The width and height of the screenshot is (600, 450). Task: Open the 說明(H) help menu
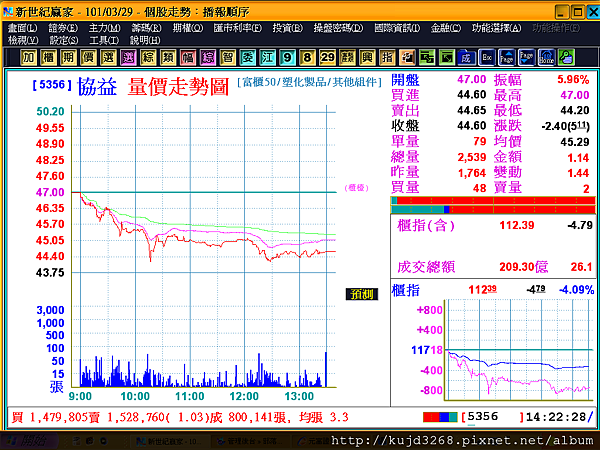click(145, 40)
